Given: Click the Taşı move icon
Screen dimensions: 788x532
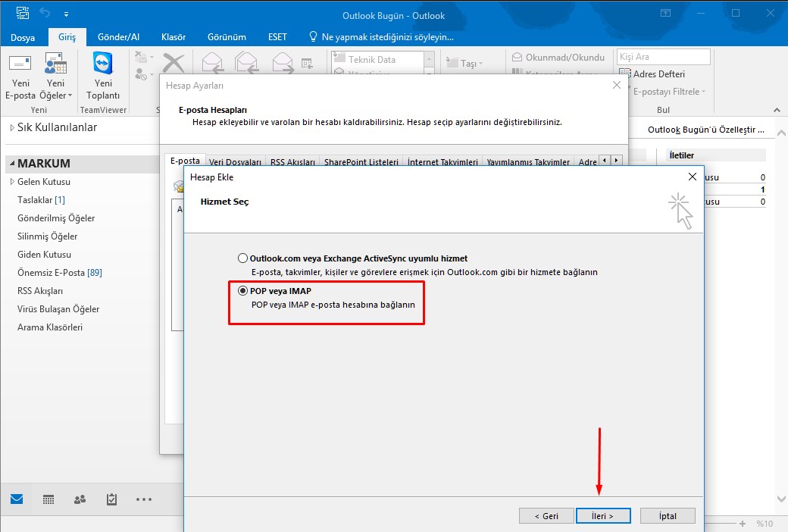Looking at the screenshot, I should [x=452, y=63].
